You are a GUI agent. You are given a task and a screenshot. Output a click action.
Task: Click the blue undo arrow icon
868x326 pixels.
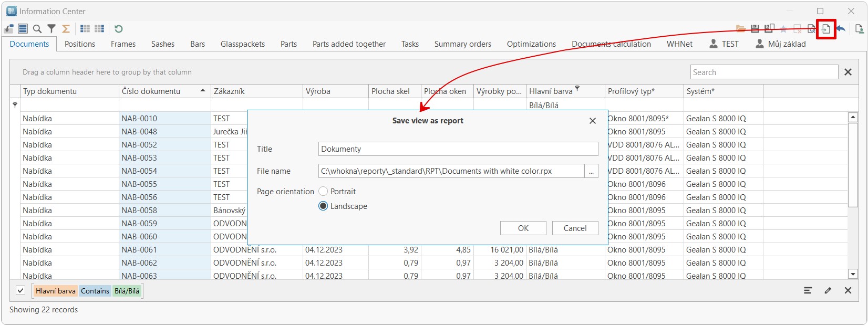[x=841, y=29]
